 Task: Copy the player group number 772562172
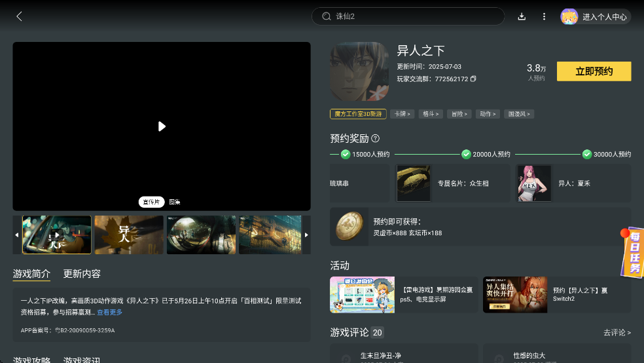[x=473, y=79]
